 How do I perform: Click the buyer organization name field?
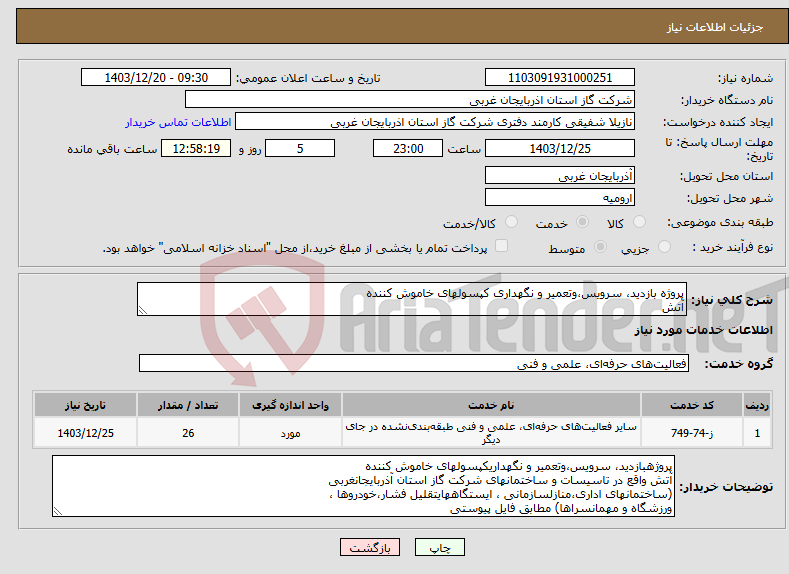(x=410, y=100)
